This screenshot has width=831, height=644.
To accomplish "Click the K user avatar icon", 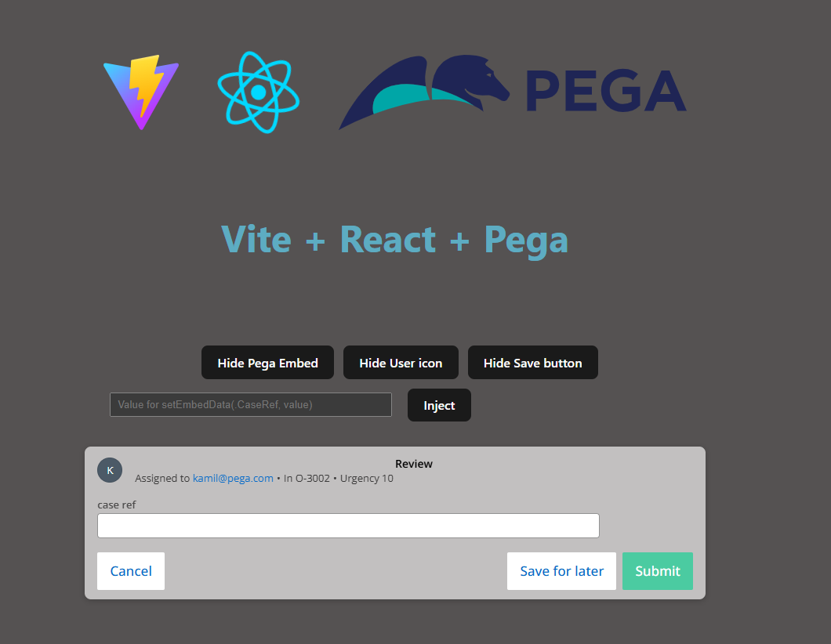I will tap(110, 470).
